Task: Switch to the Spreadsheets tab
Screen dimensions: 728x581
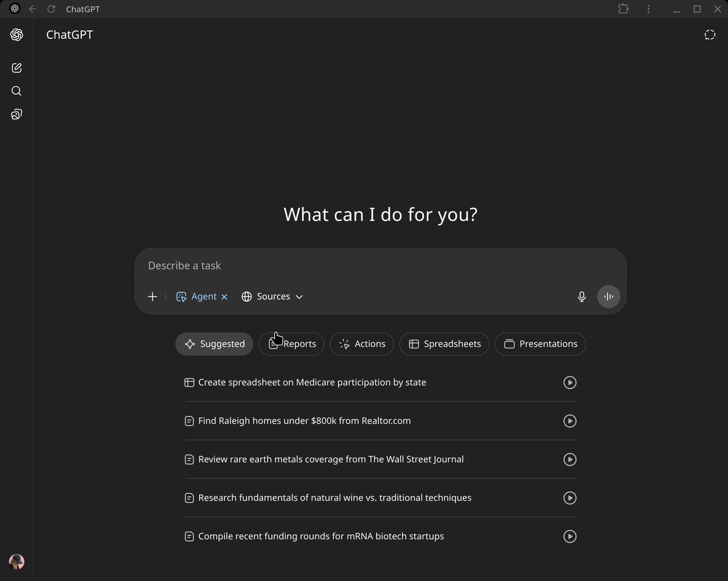Action: (445, 344)
